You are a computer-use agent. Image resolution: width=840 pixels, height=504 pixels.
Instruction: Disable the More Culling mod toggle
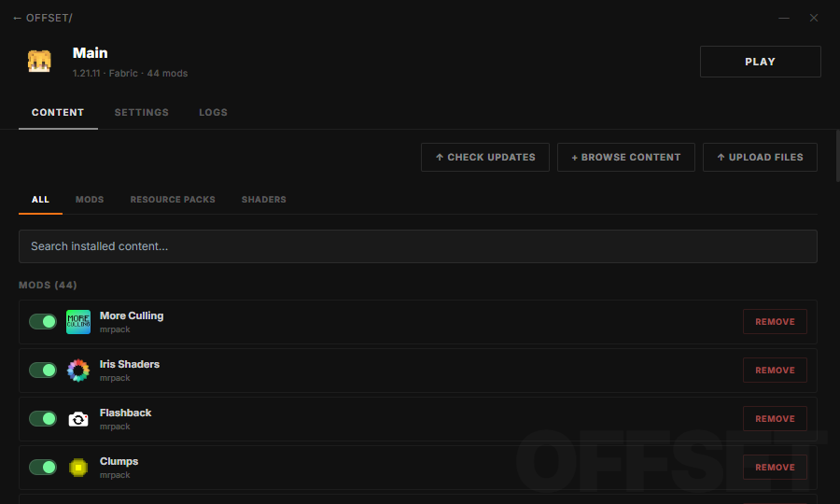[x=43, y=322]
